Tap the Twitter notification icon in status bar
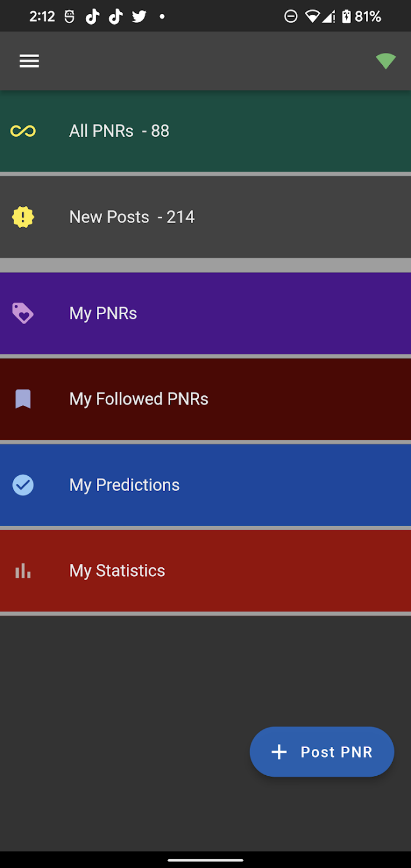 (139, 16)
